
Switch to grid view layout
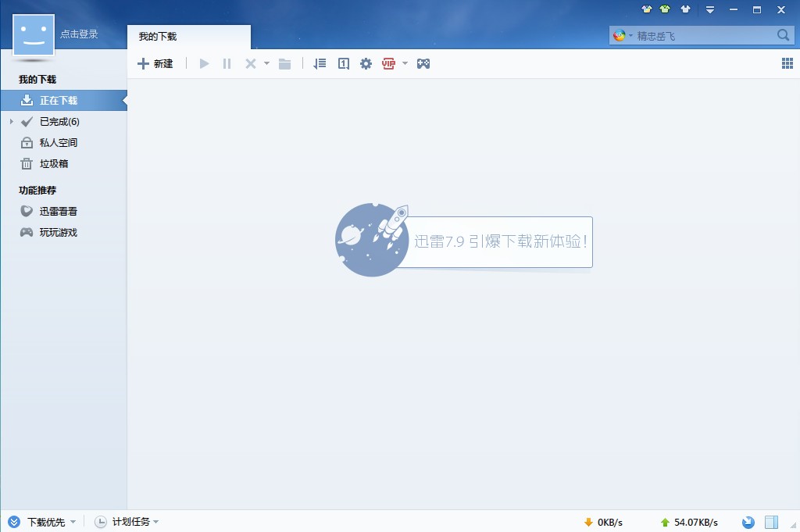(787, 62)
